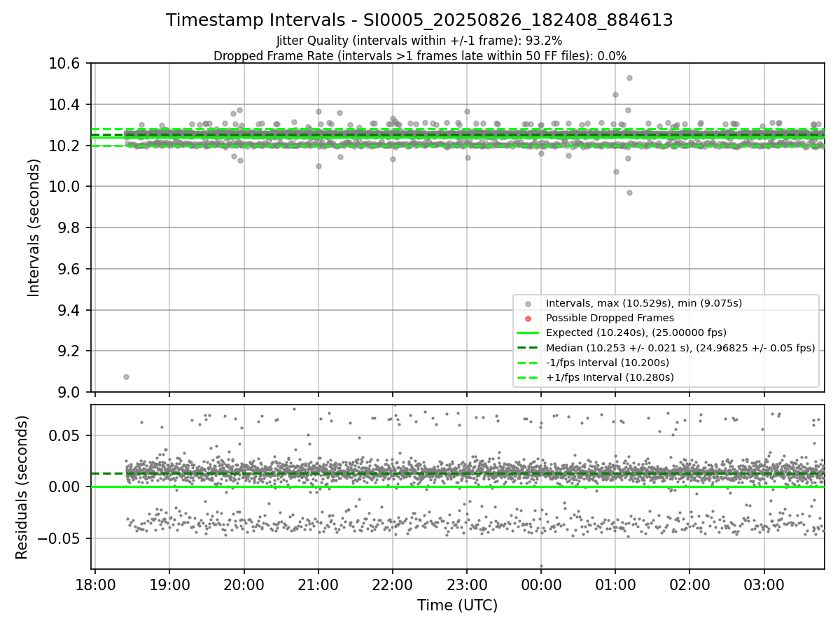Click the '00:00' time tick label
This screenshot has height=630, width=840.
[x=541, y=584]
